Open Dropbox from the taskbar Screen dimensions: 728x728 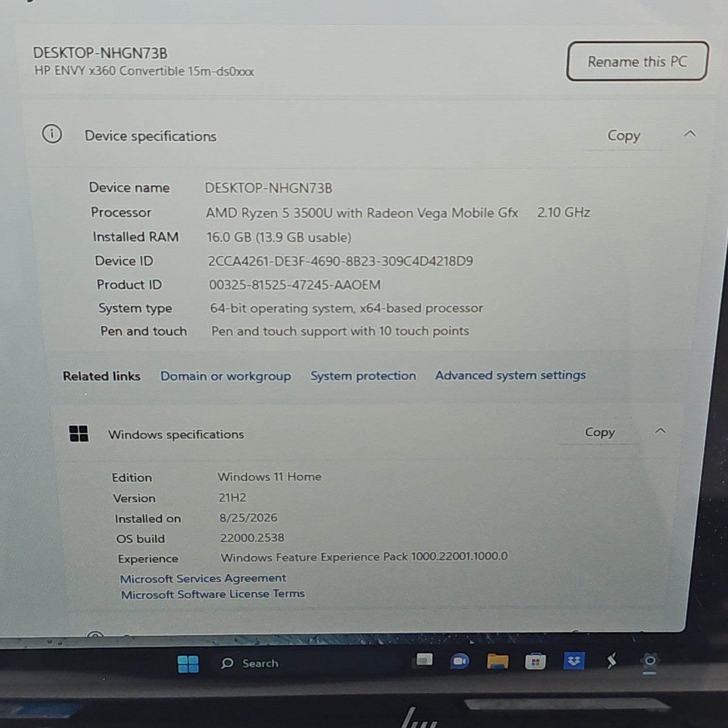point(574,661)
